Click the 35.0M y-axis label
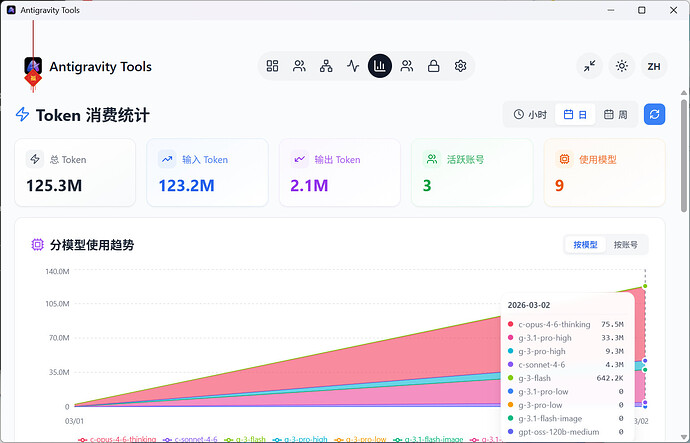Image resolution: width=690 pixels, height=443 pixels. [x=59, y=372]
